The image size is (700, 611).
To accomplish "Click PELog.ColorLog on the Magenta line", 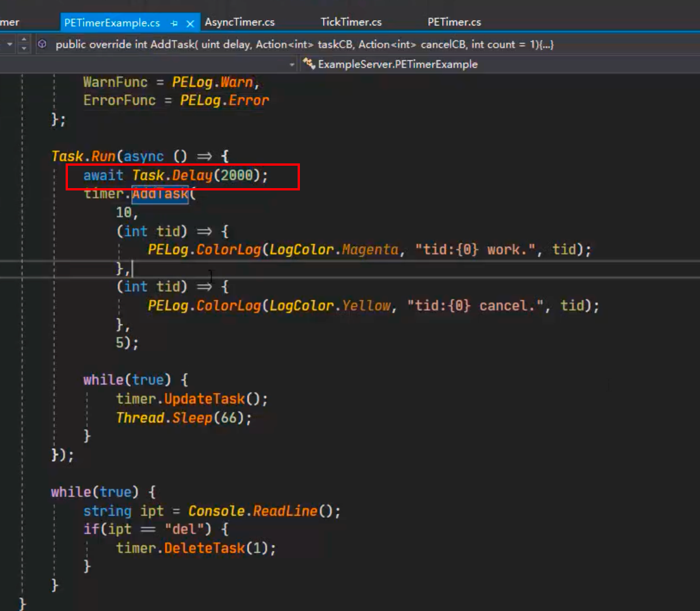I will [204, 250].
